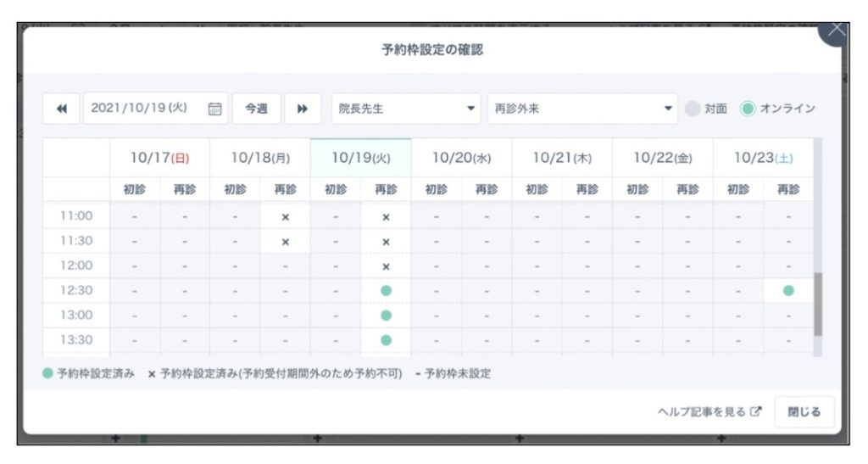Click the external link icon beside ヘルプ記事を見る

click(757, 412)
